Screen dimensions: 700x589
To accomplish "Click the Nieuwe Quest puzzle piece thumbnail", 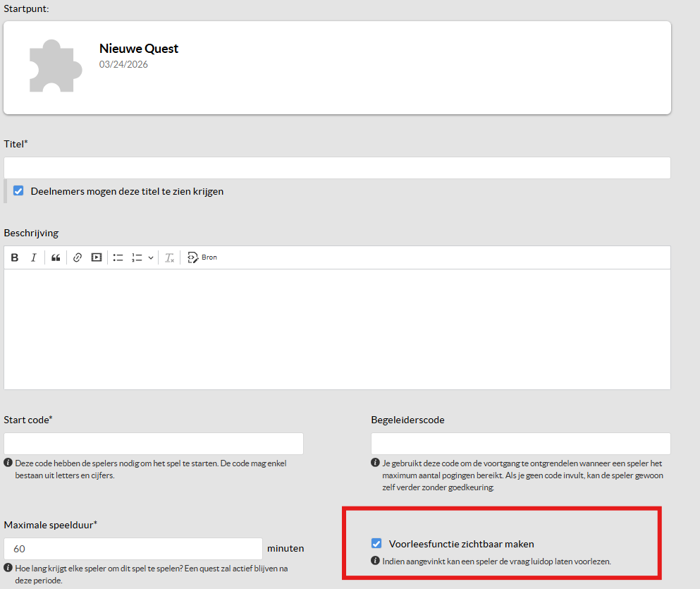I will tap(55, 66).
